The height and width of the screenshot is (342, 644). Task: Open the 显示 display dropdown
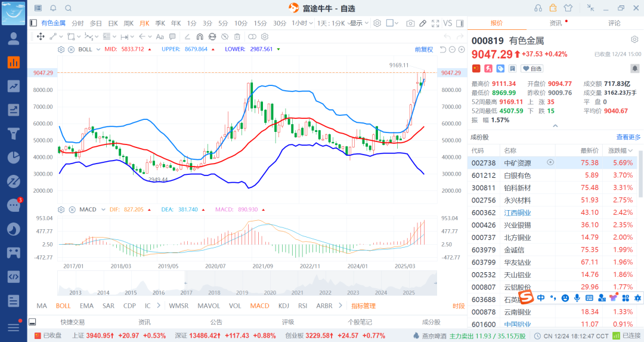tap(358, 23)
